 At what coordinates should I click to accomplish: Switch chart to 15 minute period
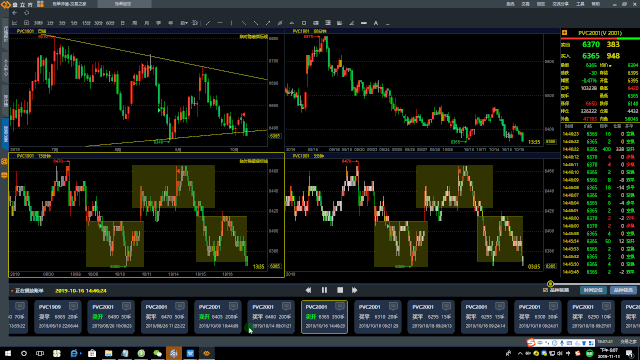point(86,23)
